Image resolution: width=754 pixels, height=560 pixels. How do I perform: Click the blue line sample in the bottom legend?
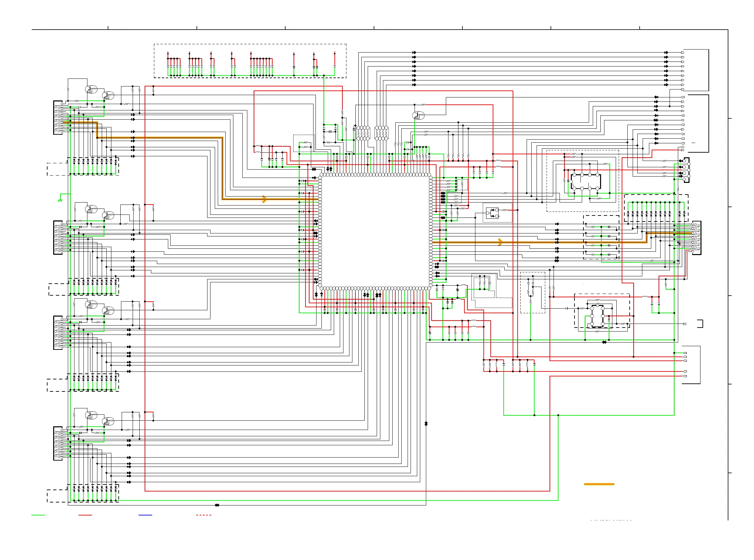145,515
